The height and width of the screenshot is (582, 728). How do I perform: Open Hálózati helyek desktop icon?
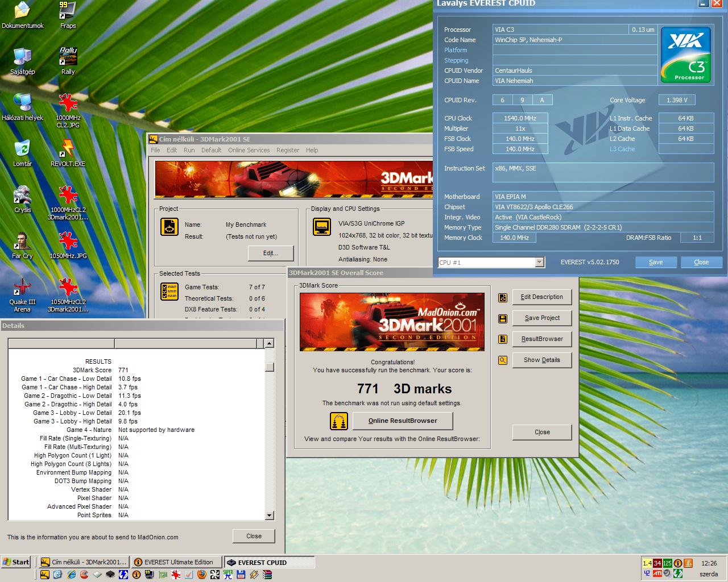coord(22,107)
